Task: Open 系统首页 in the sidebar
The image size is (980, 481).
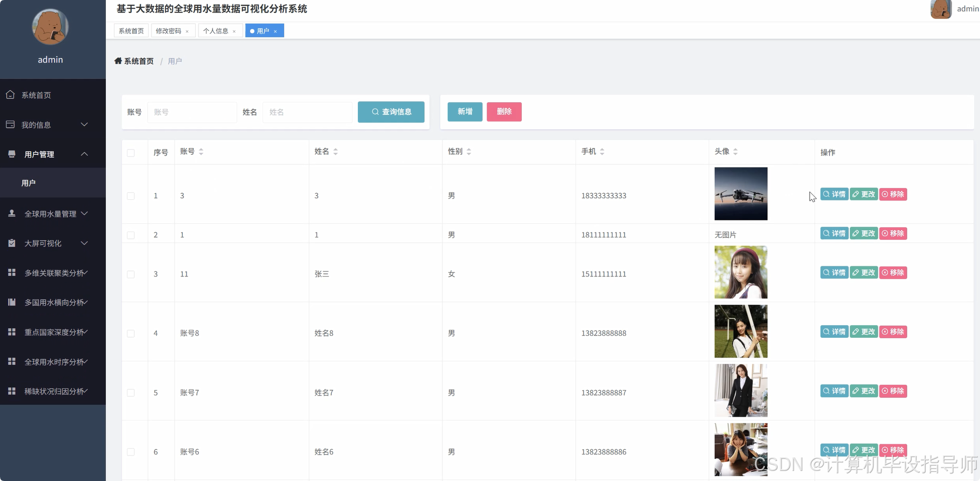Action: 53,95
